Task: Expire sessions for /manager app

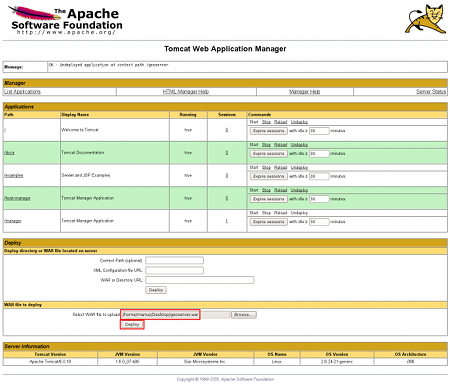Action: 269,222
